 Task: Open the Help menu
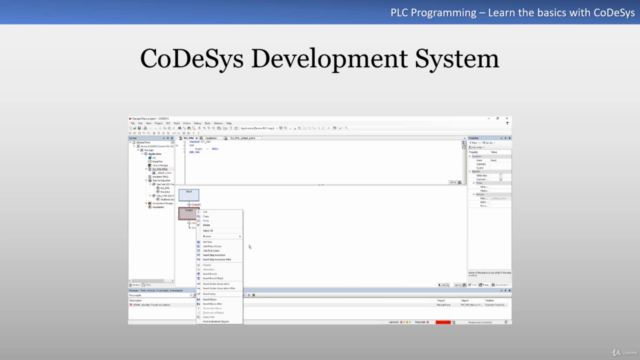coord(229,123)
